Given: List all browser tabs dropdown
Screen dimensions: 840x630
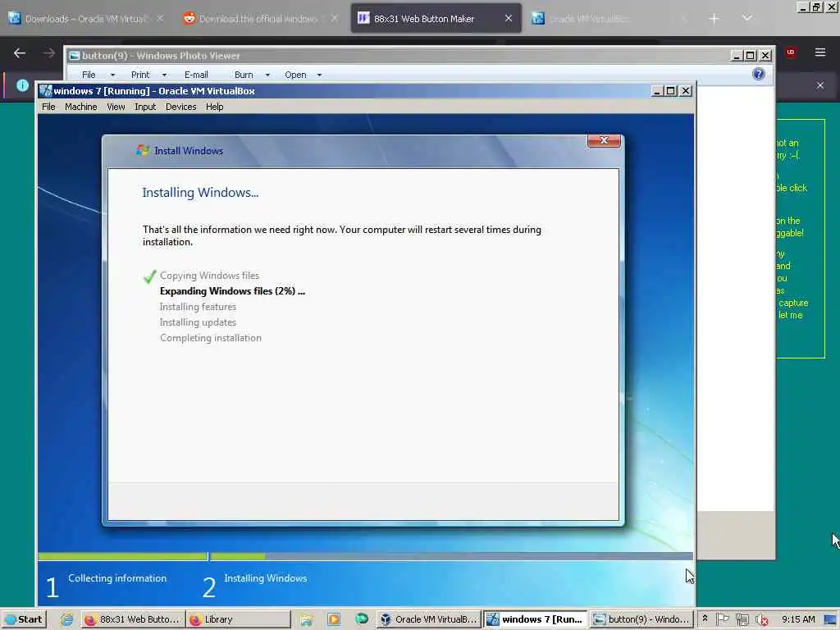Looking at the screenshot, I should (746, 18).
